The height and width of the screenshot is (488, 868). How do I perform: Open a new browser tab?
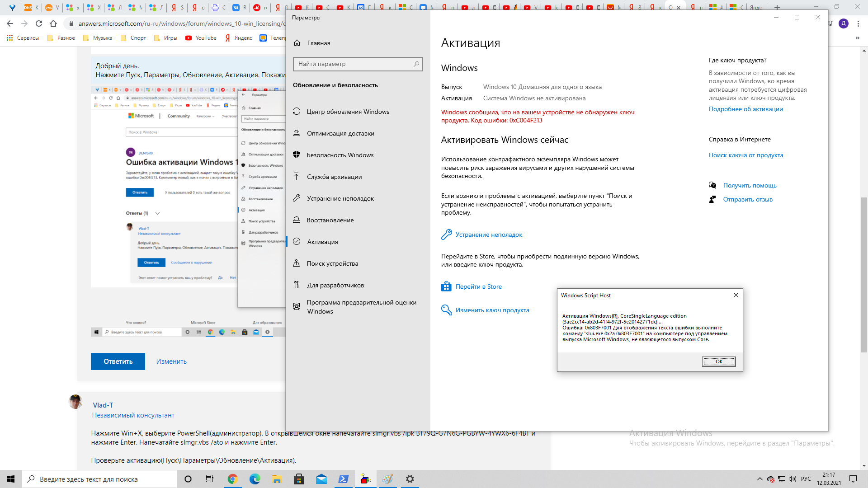tap(777, 7)
